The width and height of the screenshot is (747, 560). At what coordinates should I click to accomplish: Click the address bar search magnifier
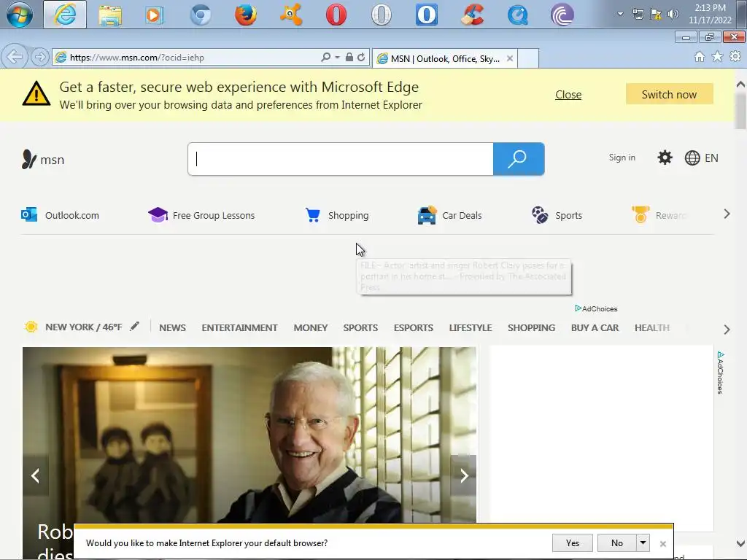[x=326, y=57]
